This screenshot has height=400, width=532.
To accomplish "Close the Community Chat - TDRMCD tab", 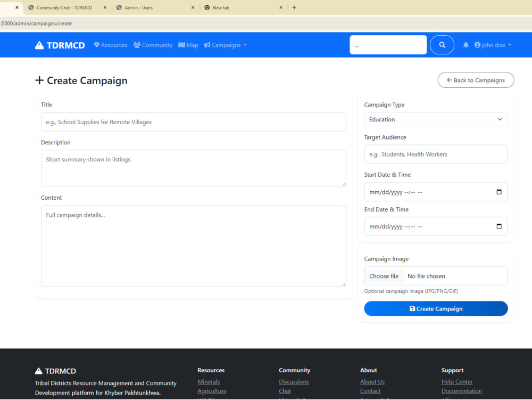I will click(x=105, y=7).
